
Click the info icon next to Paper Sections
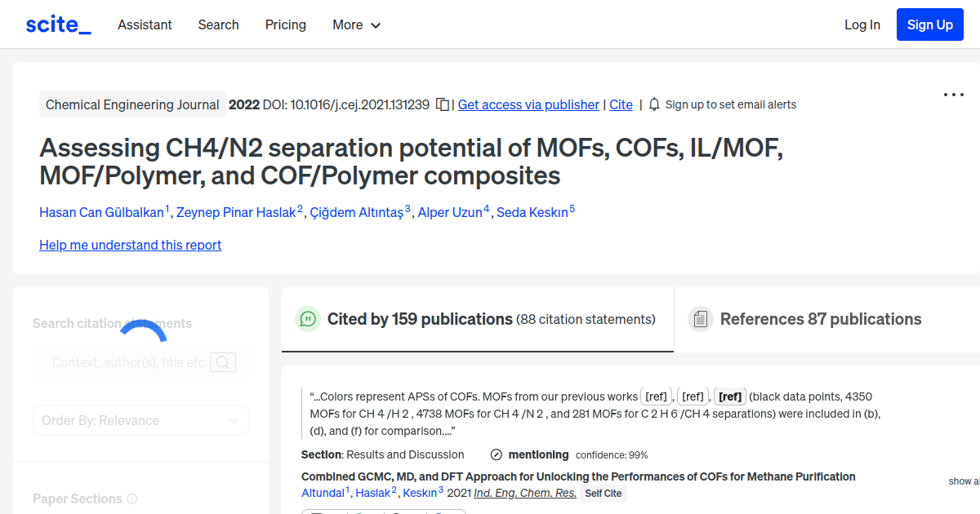[x=132, y=498]
